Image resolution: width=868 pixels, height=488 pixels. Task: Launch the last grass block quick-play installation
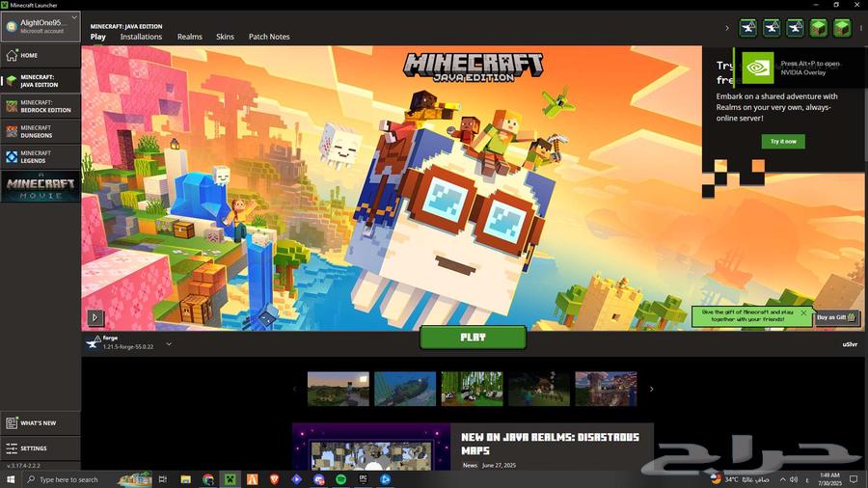pyautogui.click(x=842, y=28)
